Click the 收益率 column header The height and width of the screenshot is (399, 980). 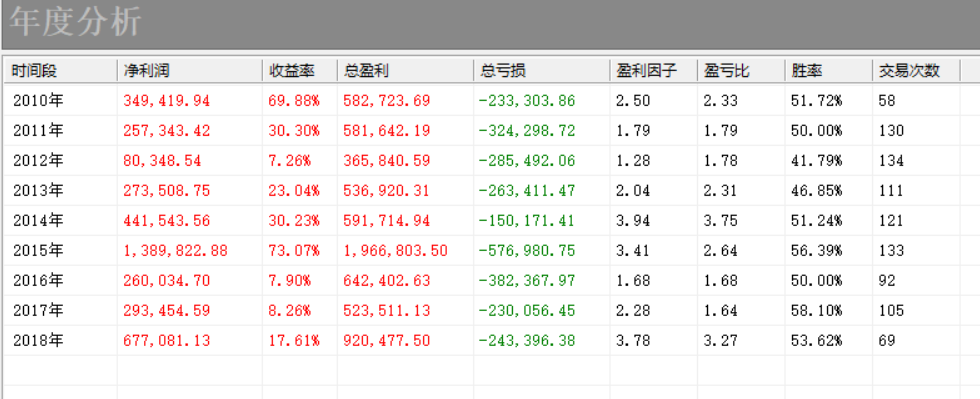(x=300, y=71)
